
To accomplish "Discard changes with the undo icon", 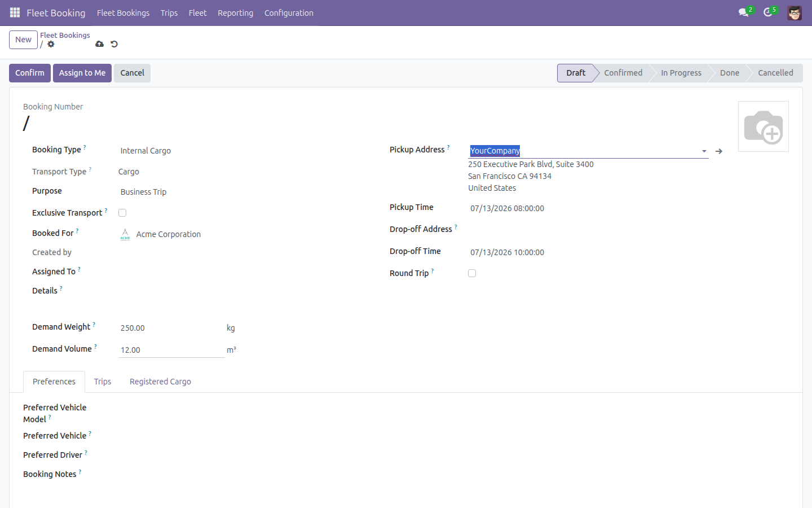I will (x=114, y=44).
